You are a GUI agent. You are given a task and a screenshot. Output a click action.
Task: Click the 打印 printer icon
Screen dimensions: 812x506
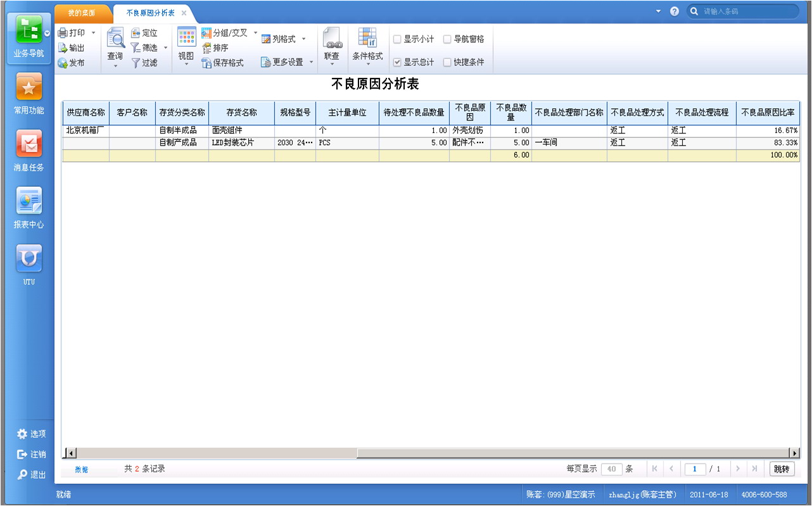pos(63,33)
